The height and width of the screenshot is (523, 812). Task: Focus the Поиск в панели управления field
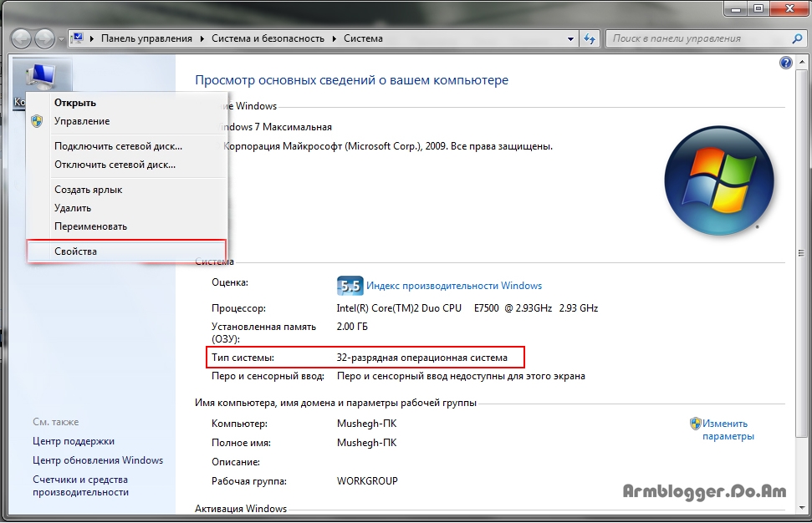click(x=699, y=38)
